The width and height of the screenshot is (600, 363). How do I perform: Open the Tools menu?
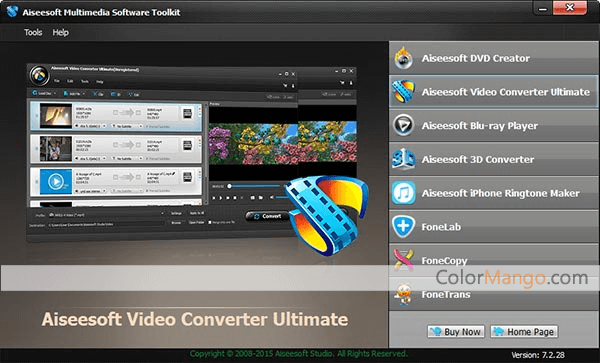pyautogui.click(x=33, y=33)
